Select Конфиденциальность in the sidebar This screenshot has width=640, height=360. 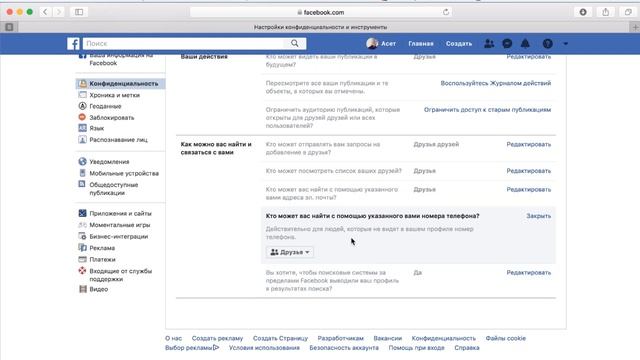(124, 83)
